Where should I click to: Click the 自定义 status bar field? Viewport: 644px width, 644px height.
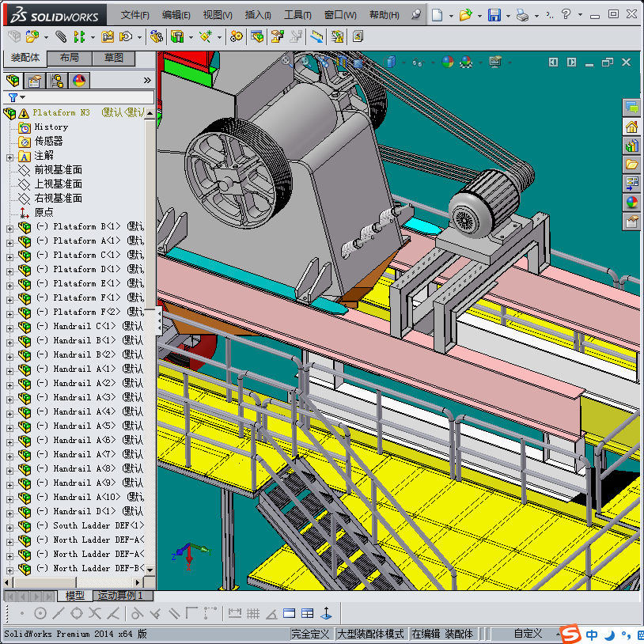pos(527,634)
